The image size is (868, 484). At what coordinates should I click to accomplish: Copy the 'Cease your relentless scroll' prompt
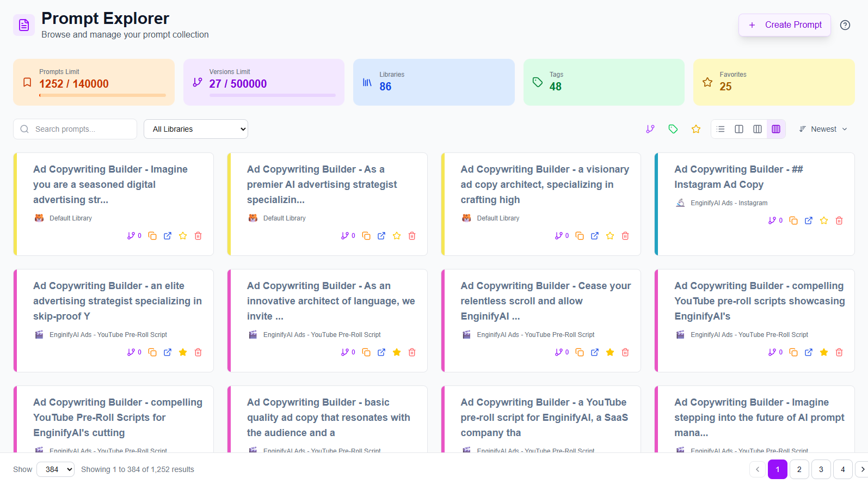(580, 352)
